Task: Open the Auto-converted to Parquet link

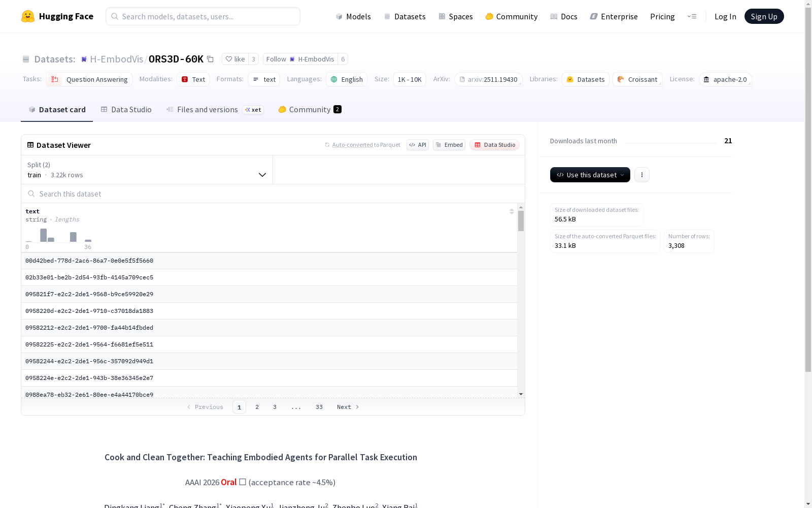Action: (352, 145)
